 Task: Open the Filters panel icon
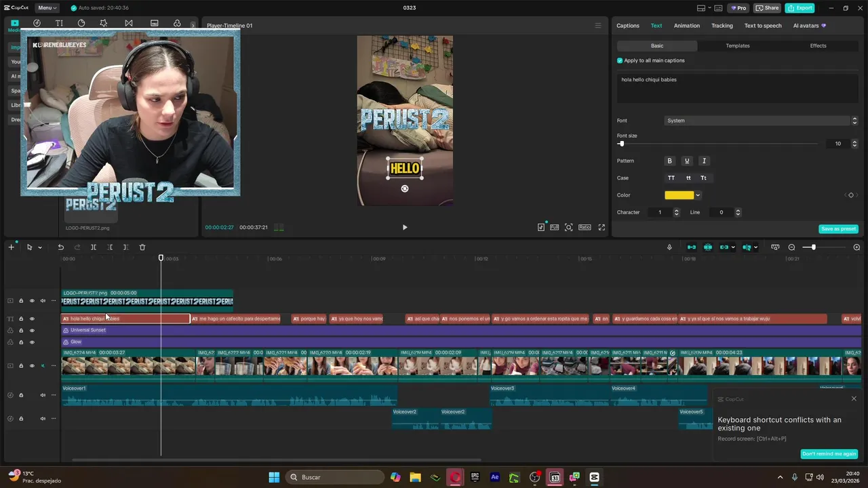click(x=177, y=23)
